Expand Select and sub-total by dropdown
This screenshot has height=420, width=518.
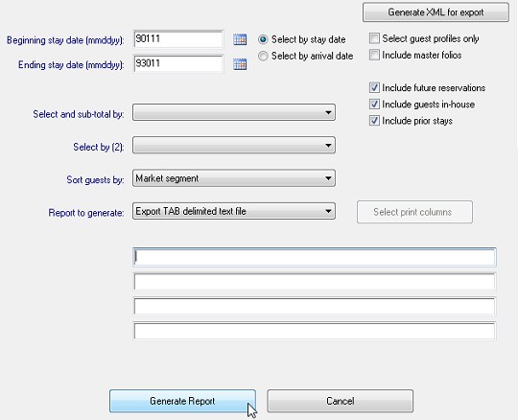(x=234, y=112)
